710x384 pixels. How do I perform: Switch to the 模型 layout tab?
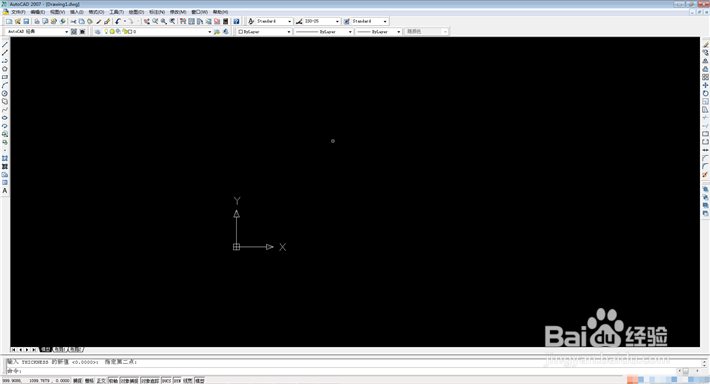coord(46,350)
